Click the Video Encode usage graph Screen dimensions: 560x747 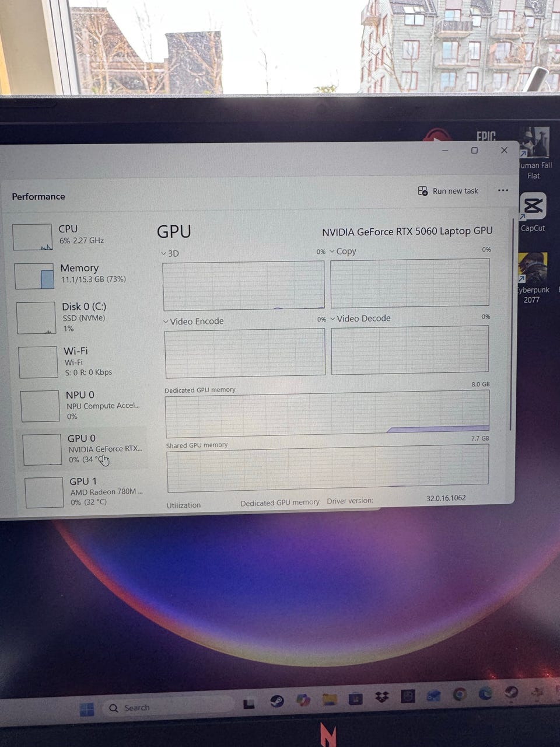245,353
